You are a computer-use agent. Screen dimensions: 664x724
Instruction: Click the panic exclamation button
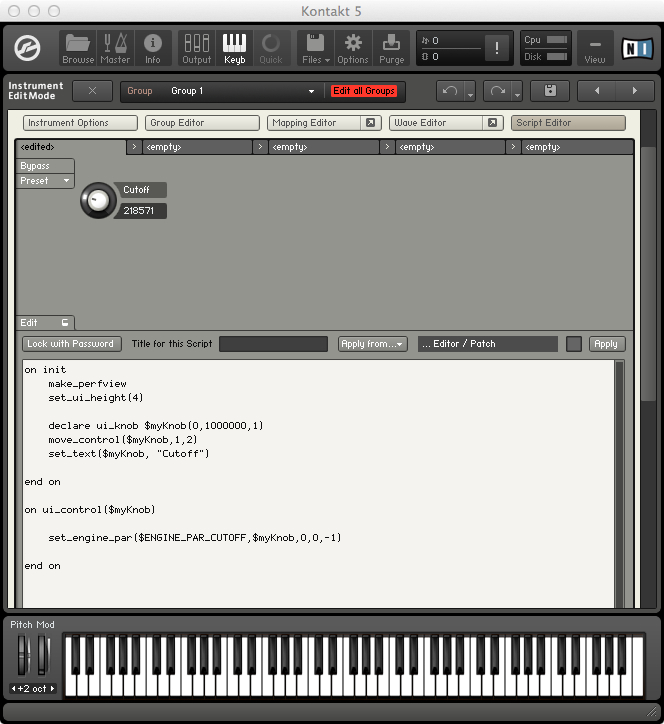496,49
